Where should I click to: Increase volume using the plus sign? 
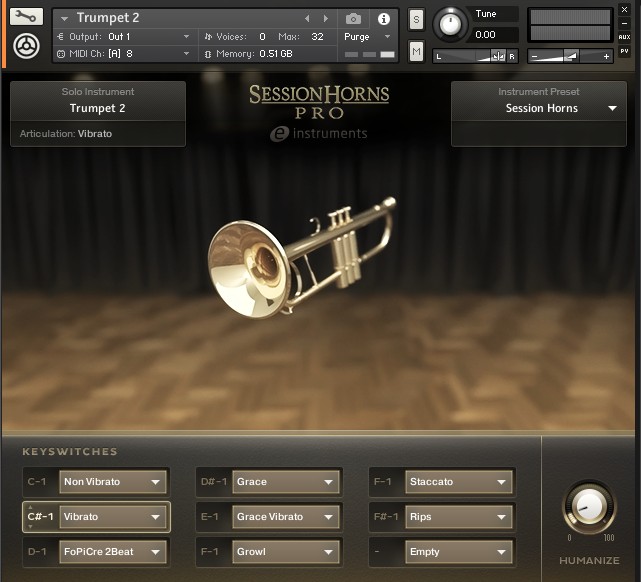(606, 56)
